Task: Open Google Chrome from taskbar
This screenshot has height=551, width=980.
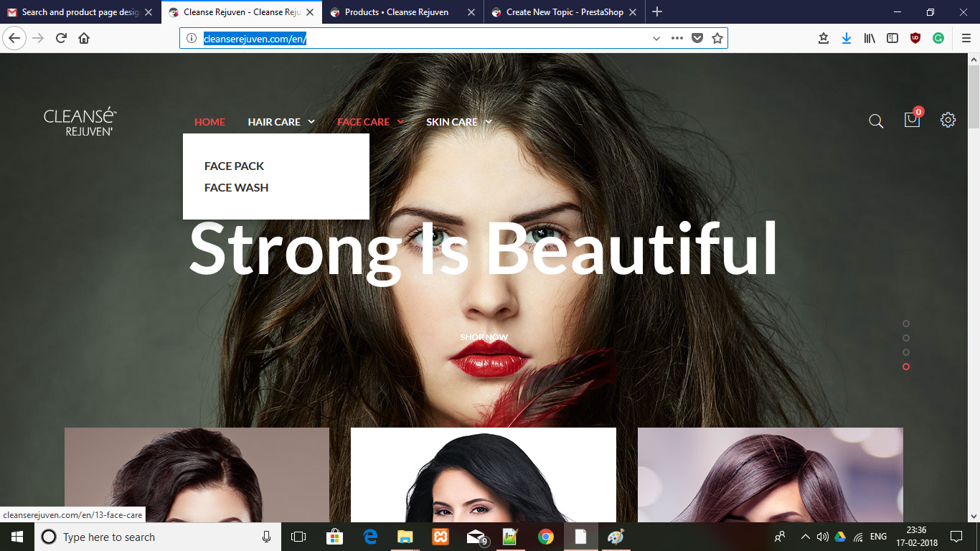Action: pyautogui.click(x=546, y=537)
